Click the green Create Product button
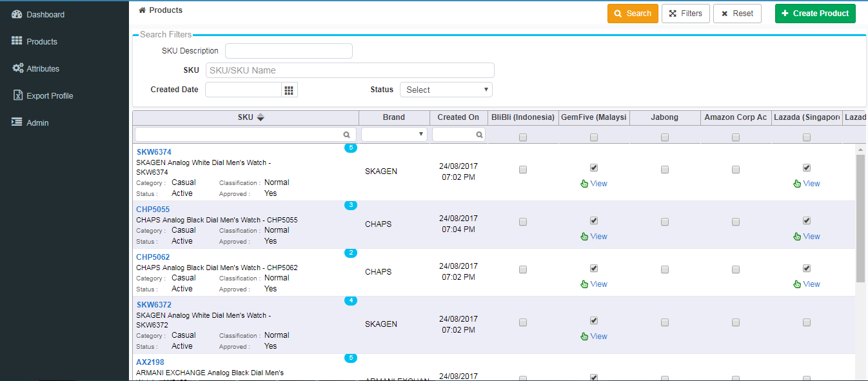868x381 pixels. coord(815,14)
